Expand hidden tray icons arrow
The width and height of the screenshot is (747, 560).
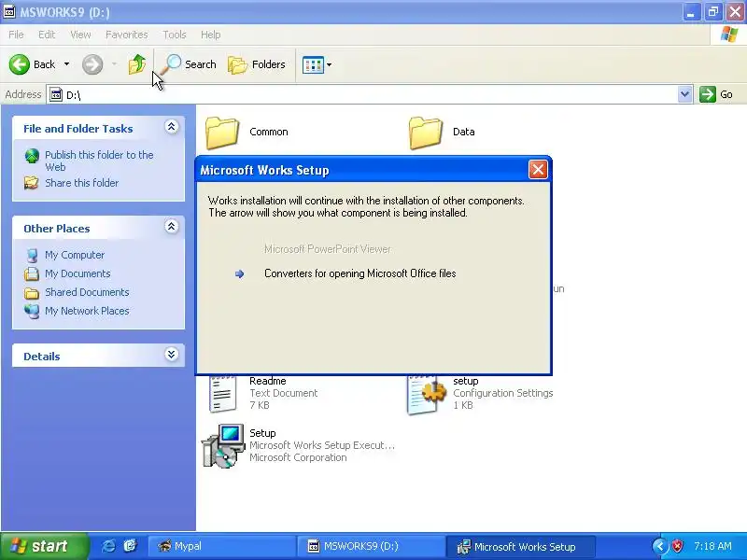pos(660,546)
